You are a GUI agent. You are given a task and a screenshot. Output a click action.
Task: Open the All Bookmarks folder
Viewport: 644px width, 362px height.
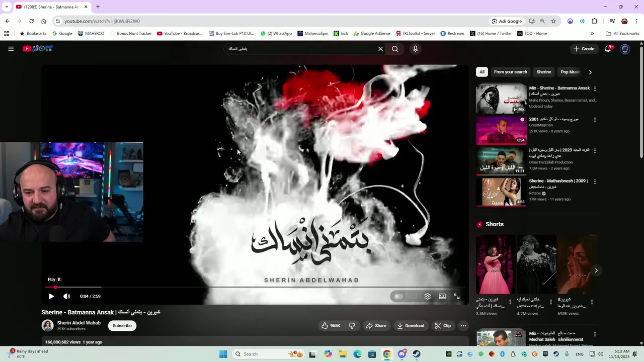coord(622,34)
